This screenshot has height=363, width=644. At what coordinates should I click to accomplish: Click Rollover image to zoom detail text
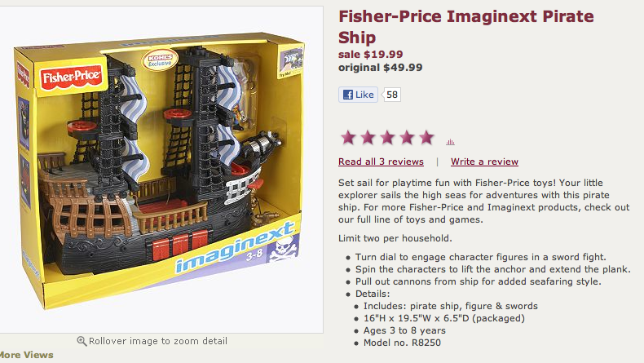click(157, 341)
